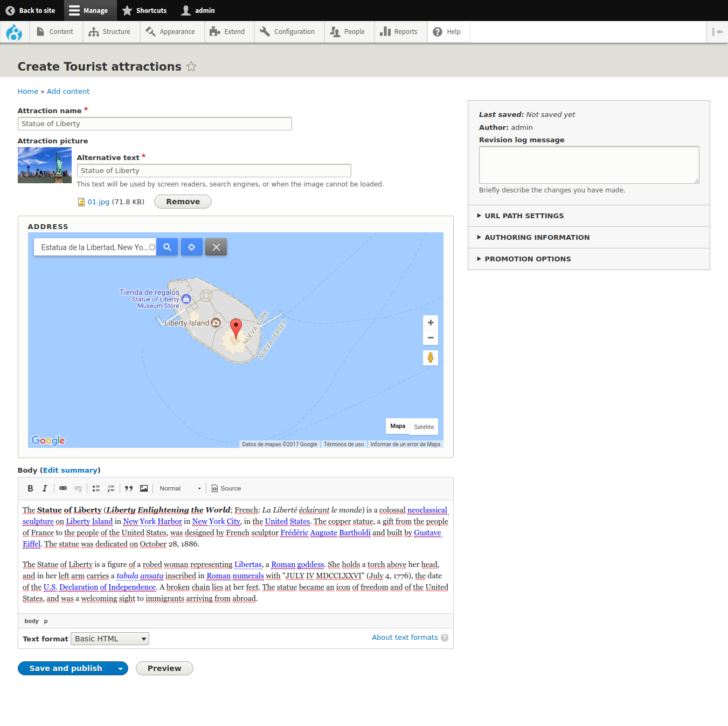
Task: Open the Structure admin menu
Action: click(x=110, y=32)
